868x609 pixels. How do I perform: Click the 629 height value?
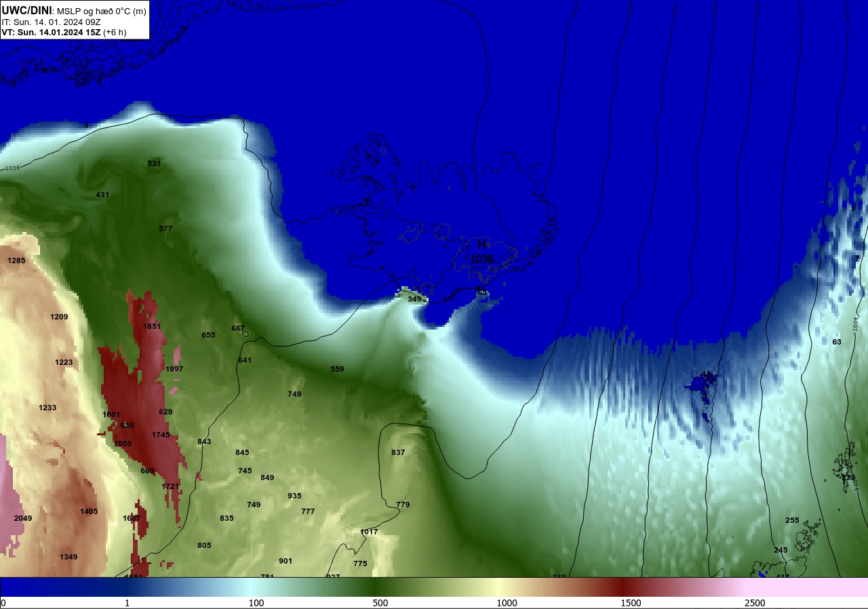tap(165, 412)
